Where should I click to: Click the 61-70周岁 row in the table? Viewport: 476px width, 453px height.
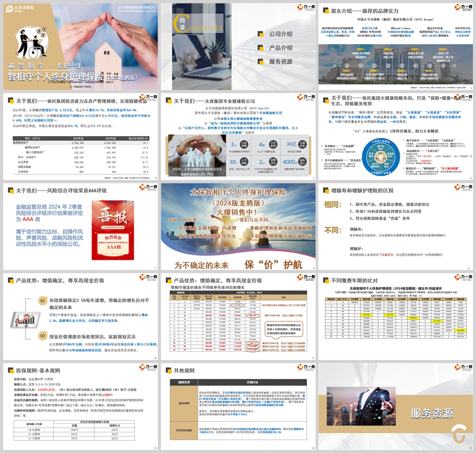[74, 438]
